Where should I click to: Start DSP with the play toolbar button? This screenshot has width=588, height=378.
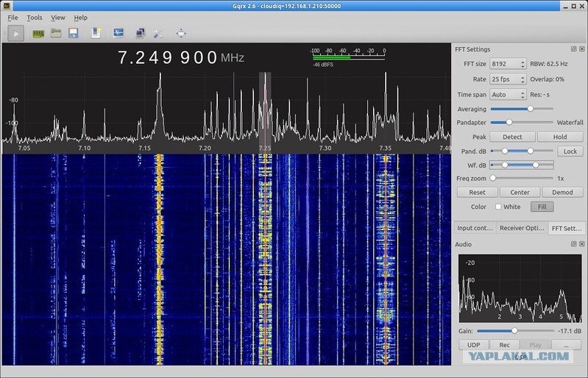tap(15, 33)
